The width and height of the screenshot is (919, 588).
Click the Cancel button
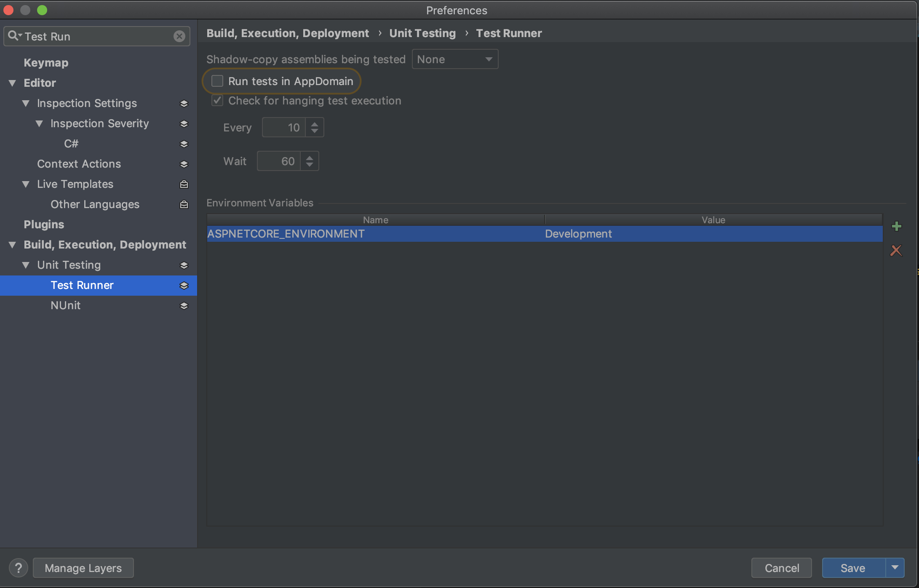point(781,568)
